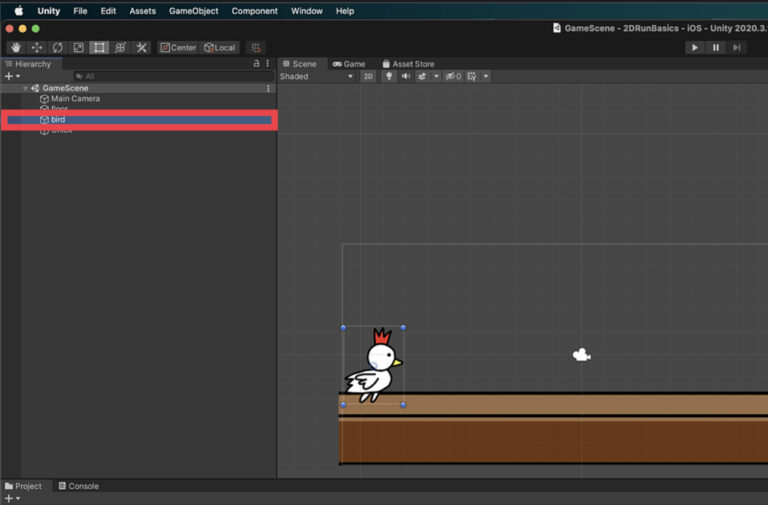
Task: Toggle grid snapping icon in toolbar
Action: [x=256, y=48]
